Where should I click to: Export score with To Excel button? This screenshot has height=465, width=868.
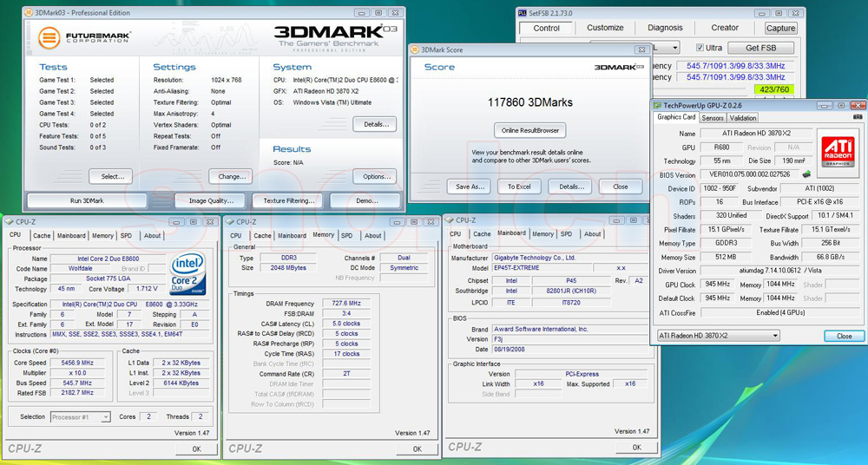click(519, 187)
